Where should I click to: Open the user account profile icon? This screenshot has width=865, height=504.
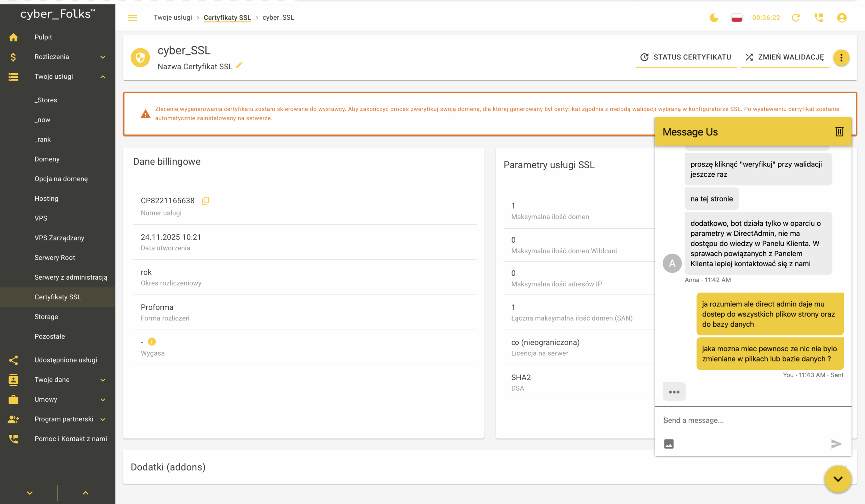(x=842, y=18)
